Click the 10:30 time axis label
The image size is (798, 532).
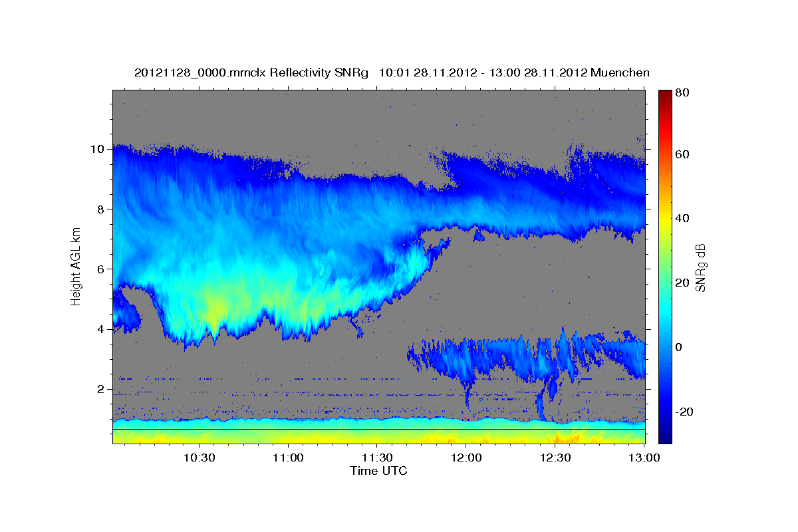pos(198,458)
